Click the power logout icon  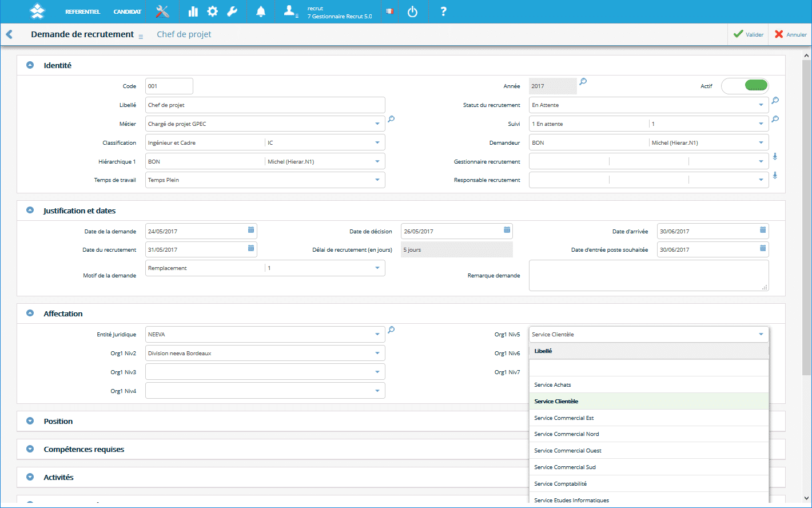pos(412,11)
